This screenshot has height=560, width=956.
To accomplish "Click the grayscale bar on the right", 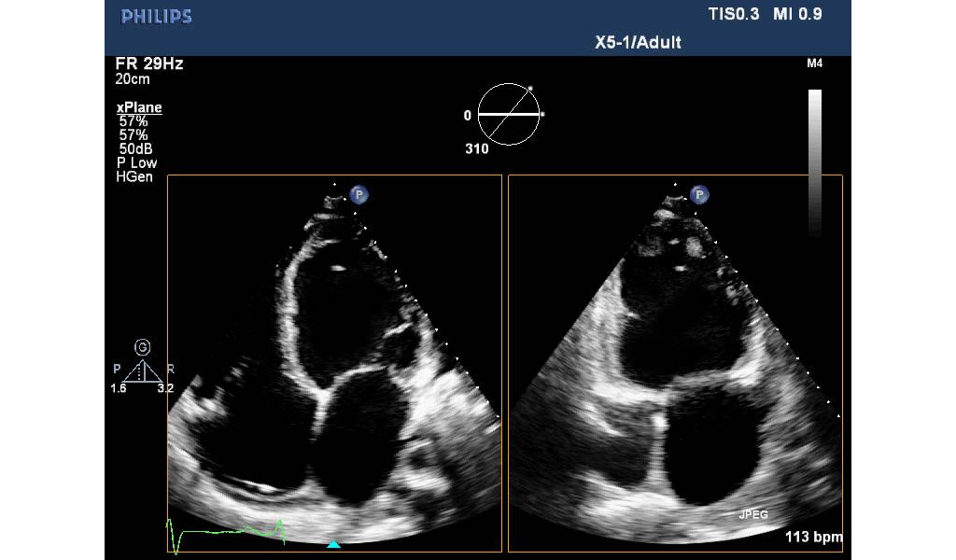I will coord(814,162).
